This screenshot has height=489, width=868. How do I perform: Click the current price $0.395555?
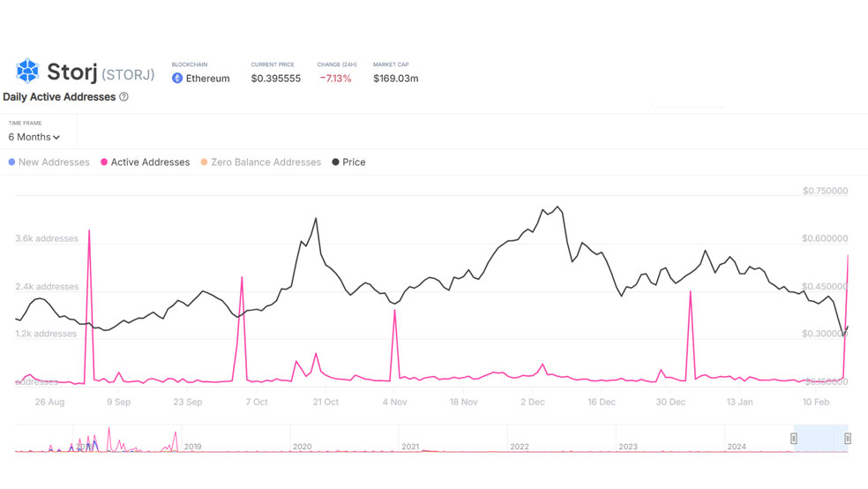click(276, 79)
